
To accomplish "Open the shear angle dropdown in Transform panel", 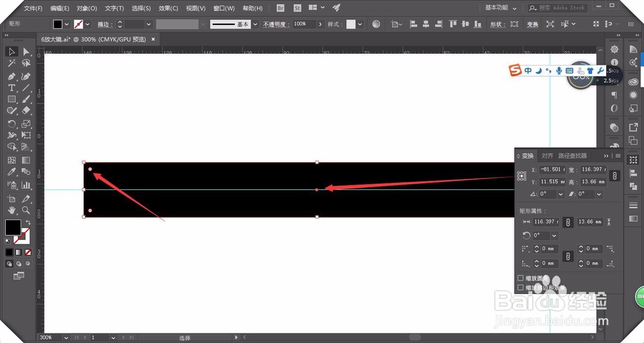I will point(599,194).
